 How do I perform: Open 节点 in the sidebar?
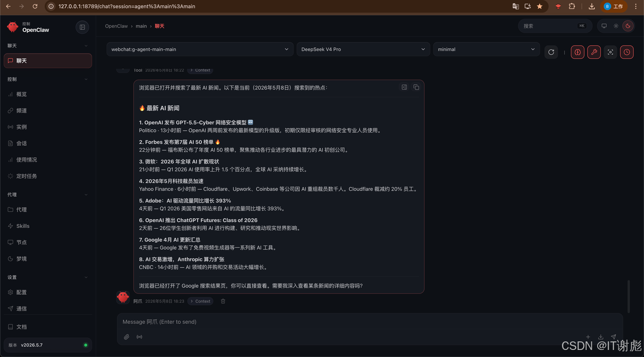[x=48, y=242]
